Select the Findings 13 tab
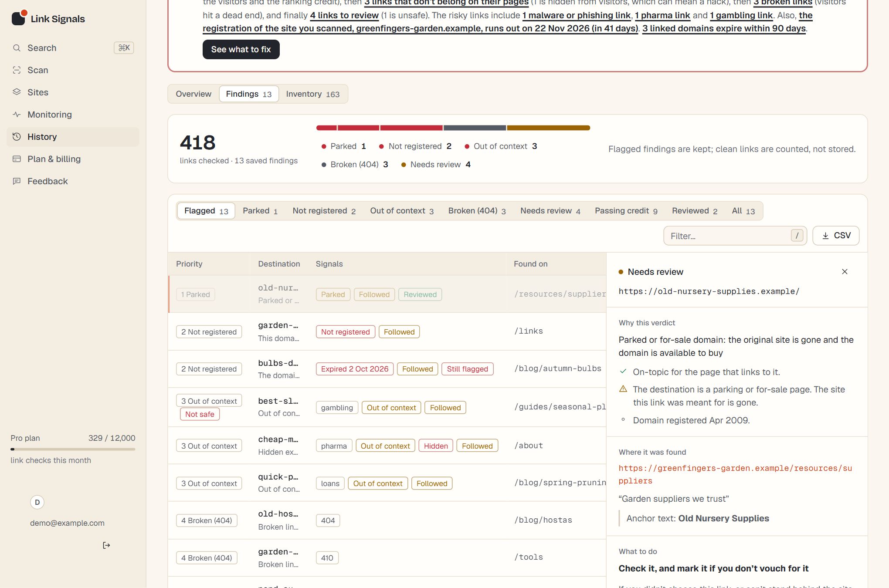 click(x=249, y=94)
